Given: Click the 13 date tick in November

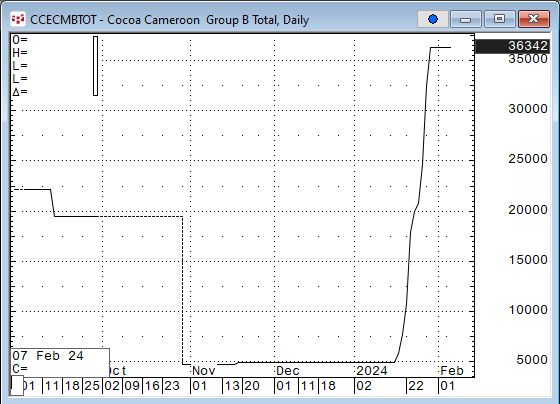Looking at the screenshot, I should point(232,386).
